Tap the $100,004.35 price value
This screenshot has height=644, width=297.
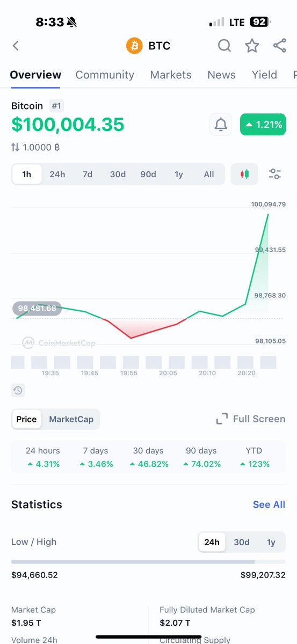click(68, 125)
